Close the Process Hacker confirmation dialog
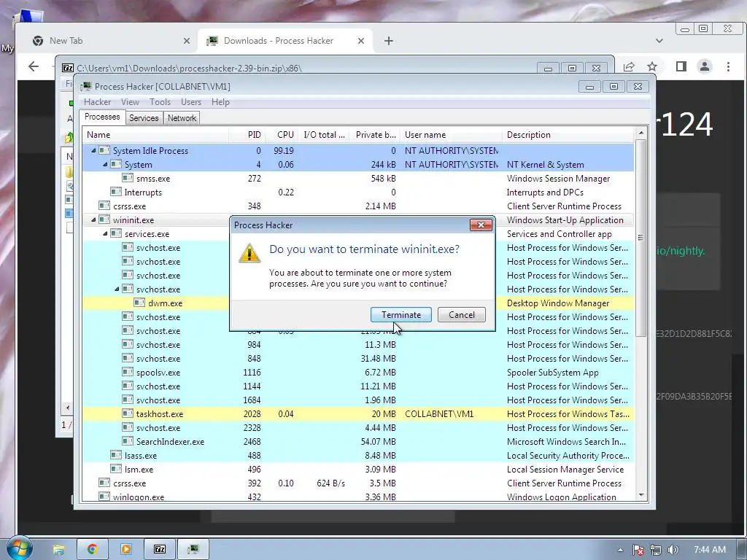Viewport: 747px width, 560px height. pos(481,225)
